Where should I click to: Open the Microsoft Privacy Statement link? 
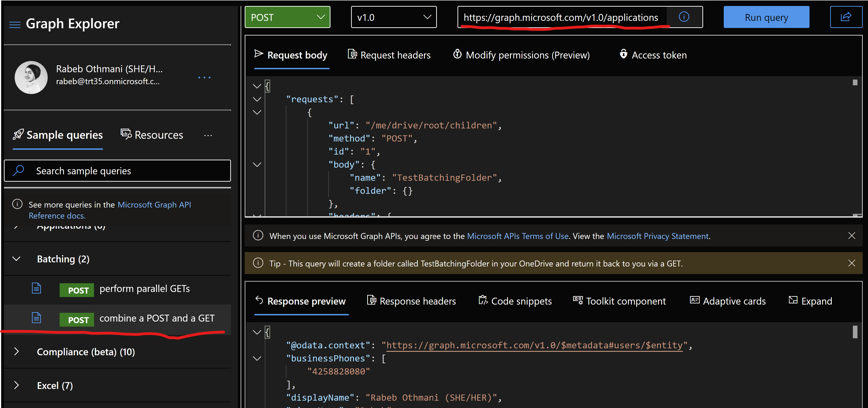tap(657, 236)
